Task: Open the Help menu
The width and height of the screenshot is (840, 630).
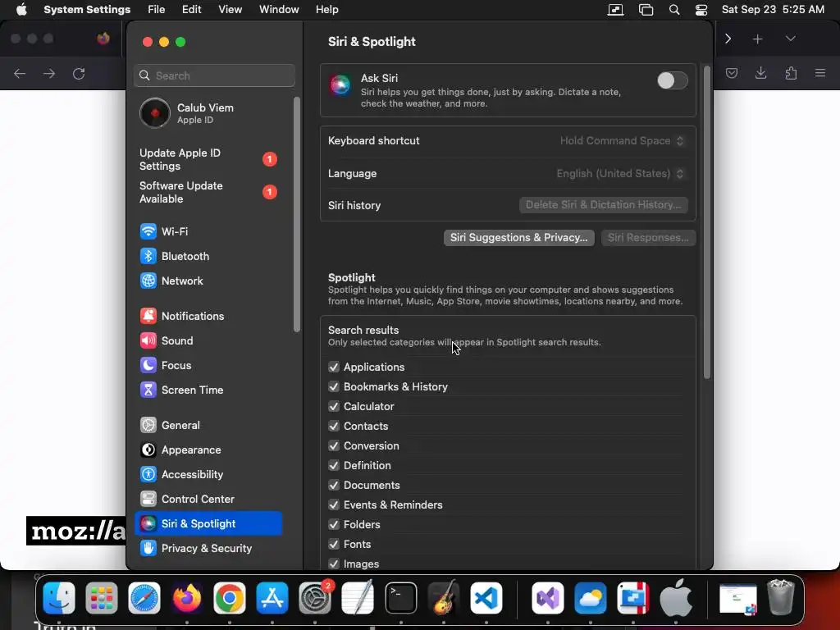Action: [x=326, y=10]
